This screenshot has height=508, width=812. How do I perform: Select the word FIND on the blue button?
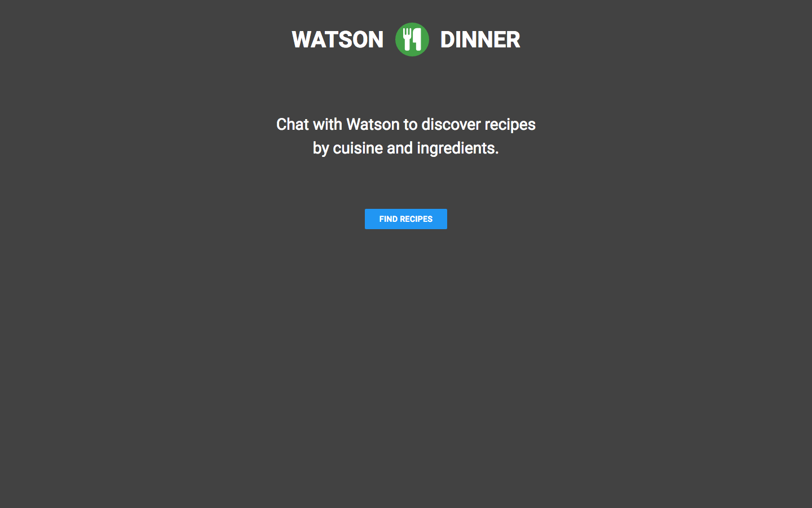389,219
